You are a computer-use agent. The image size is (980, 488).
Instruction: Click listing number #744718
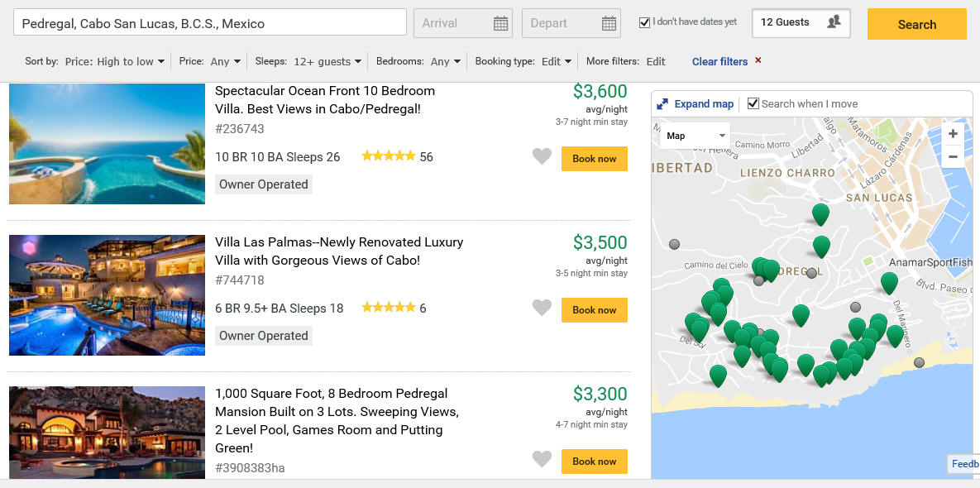pos(239,280)
